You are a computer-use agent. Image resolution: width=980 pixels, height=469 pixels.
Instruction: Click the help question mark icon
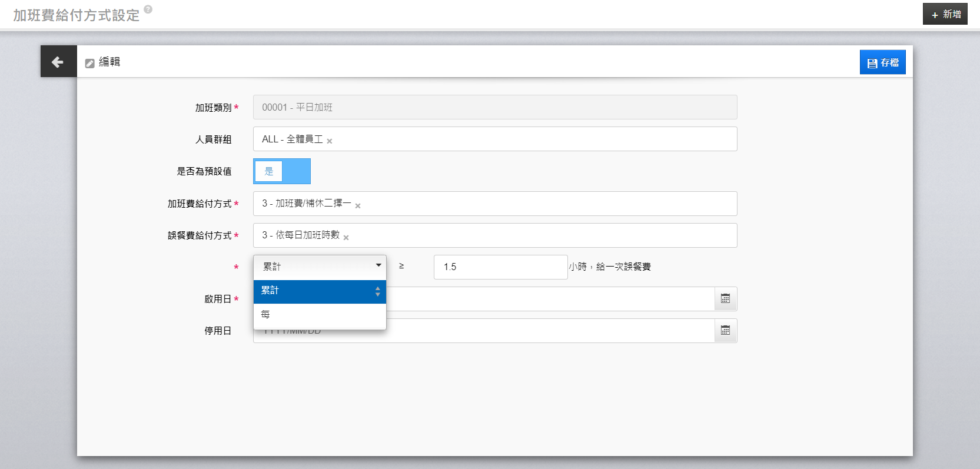tap(148, 9)
